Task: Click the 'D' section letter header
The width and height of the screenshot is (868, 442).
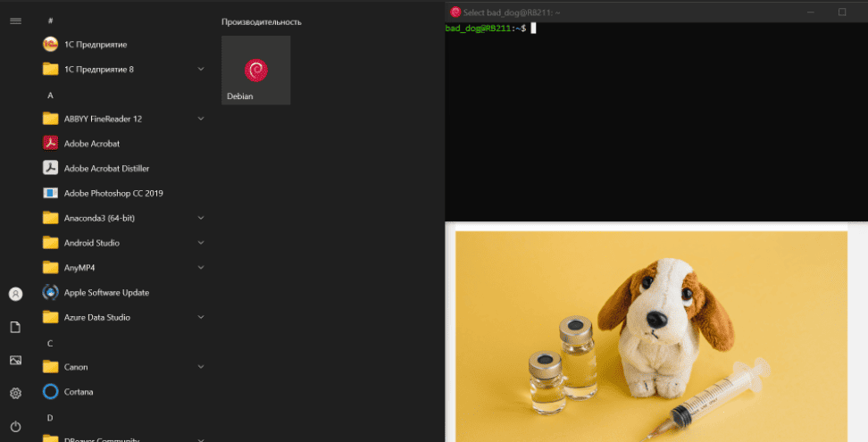Action: point(50,418)
